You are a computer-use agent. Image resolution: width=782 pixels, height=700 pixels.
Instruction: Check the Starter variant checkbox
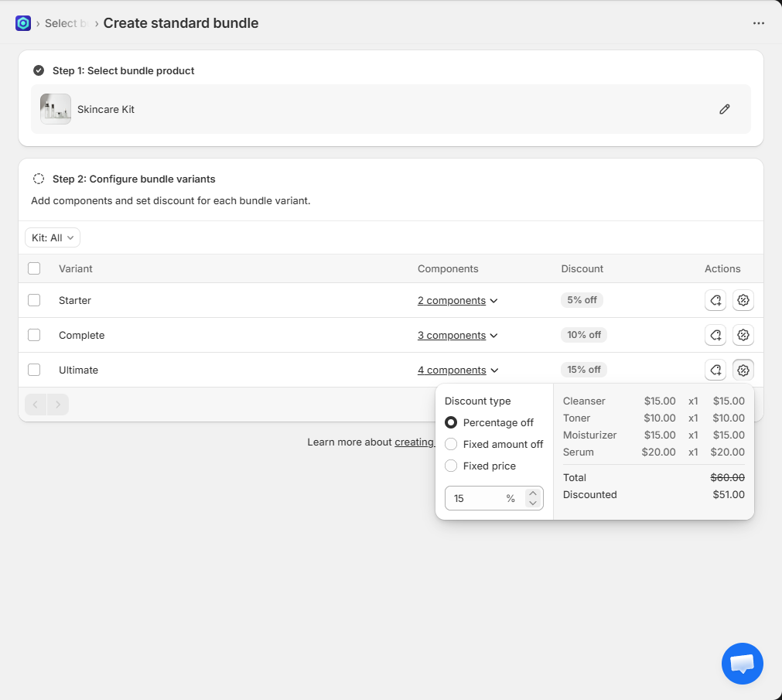34,300
